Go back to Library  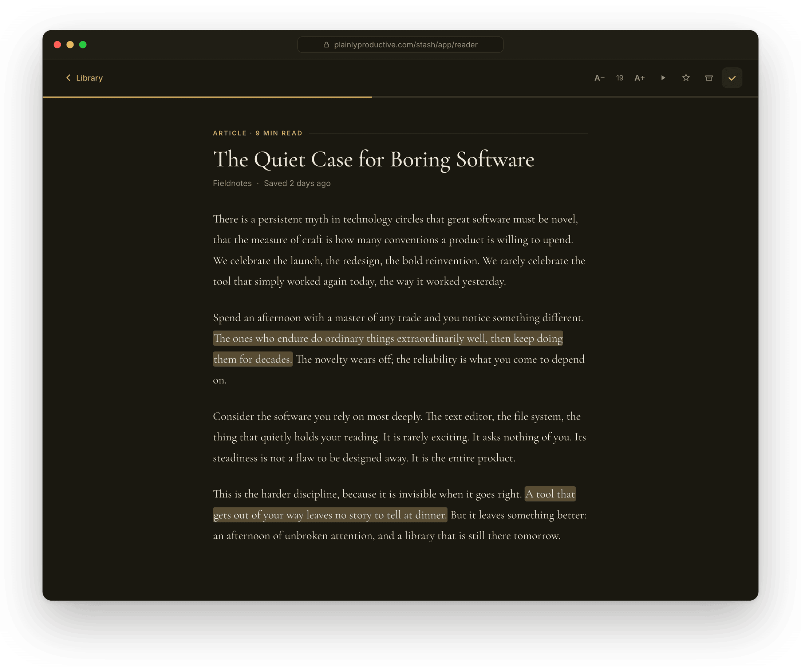[84, 78]
